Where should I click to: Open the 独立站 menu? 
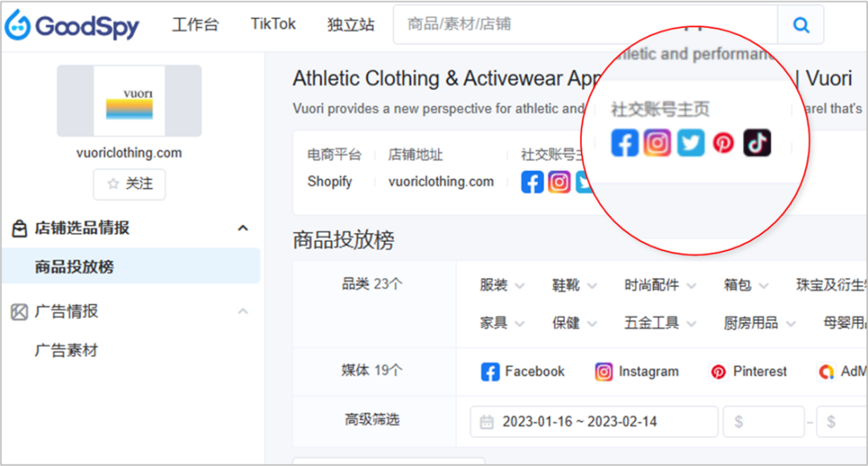click(350, 24)
